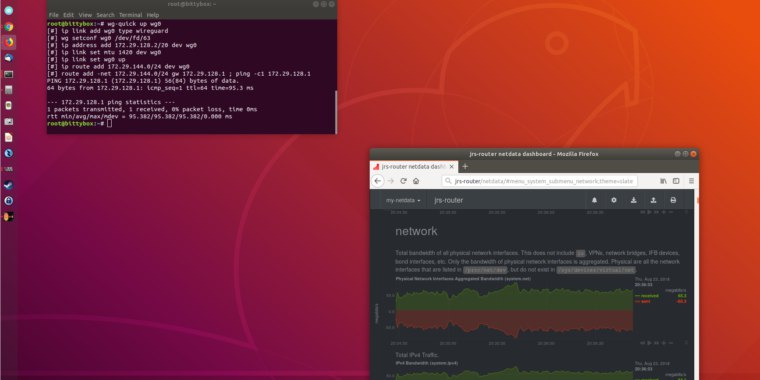This screenshot has height=380, width=760.
Task: Select the jrs-router netdata dashboard tab
Action: [x=413, y=166]
